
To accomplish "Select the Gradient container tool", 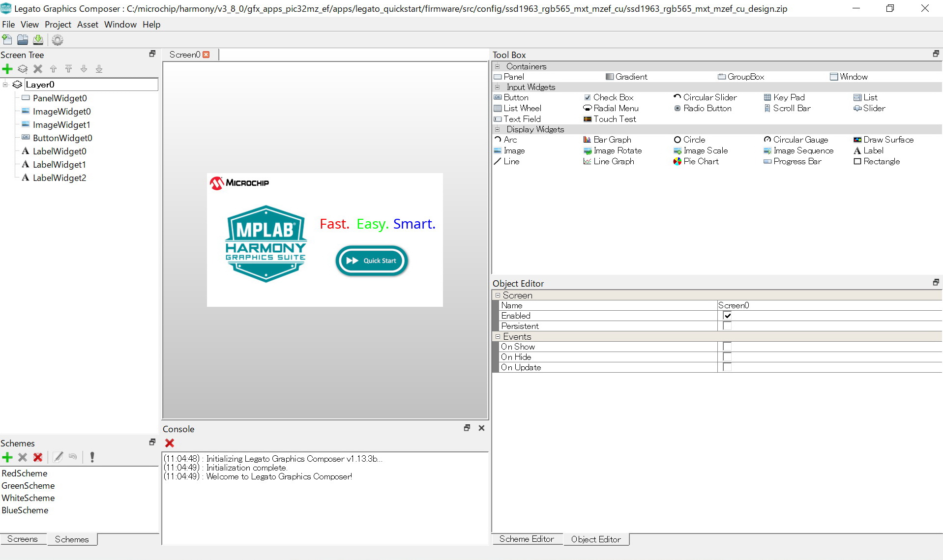I will pyautogui.click(x=626, y=77).
